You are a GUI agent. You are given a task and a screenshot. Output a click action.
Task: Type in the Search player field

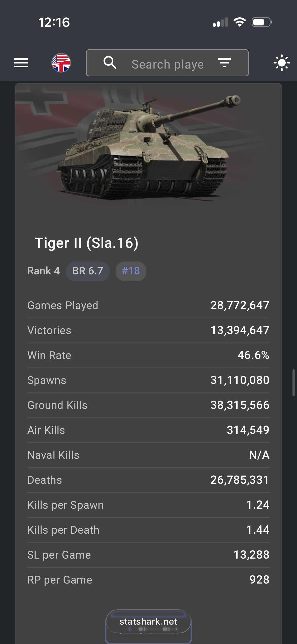tap(168, 64)
